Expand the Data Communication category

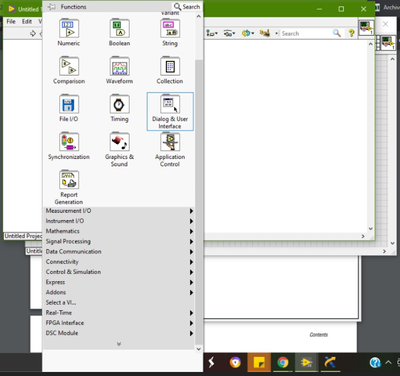click(119, 252)
